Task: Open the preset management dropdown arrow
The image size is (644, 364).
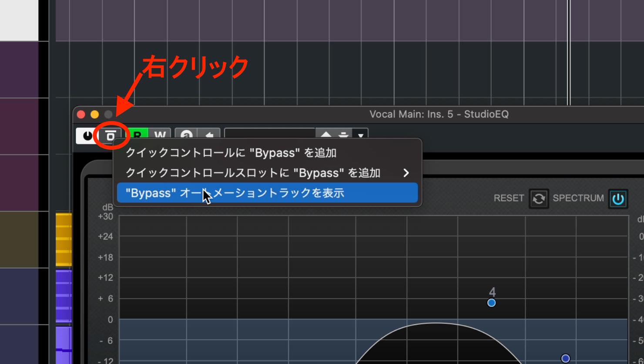Action: 360,134
